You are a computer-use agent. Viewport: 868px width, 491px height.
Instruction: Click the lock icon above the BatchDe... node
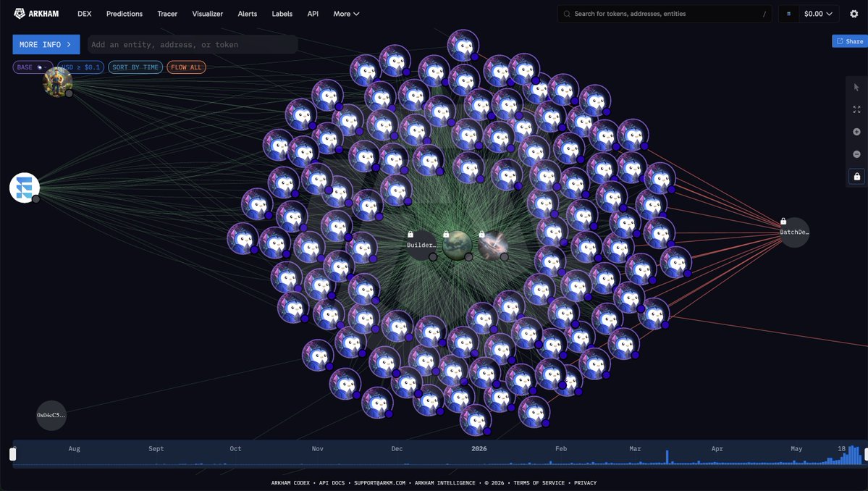pos(783,221)
